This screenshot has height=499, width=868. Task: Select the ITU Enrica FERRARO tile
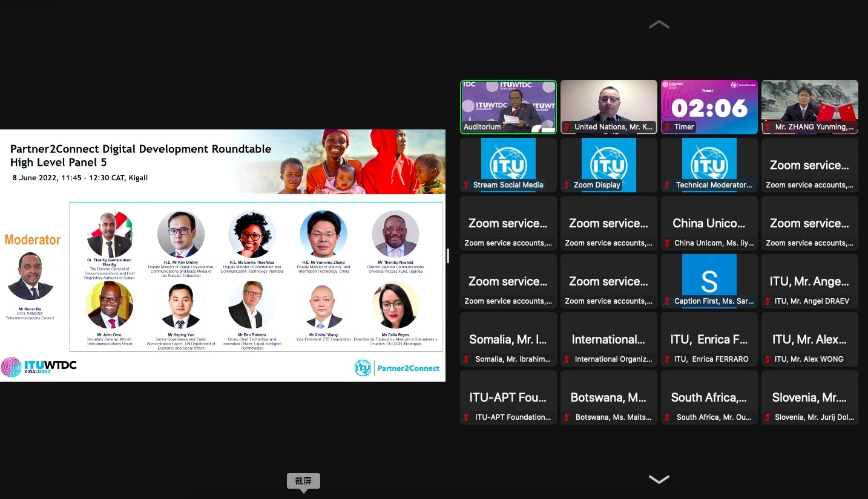click(709, 339)
